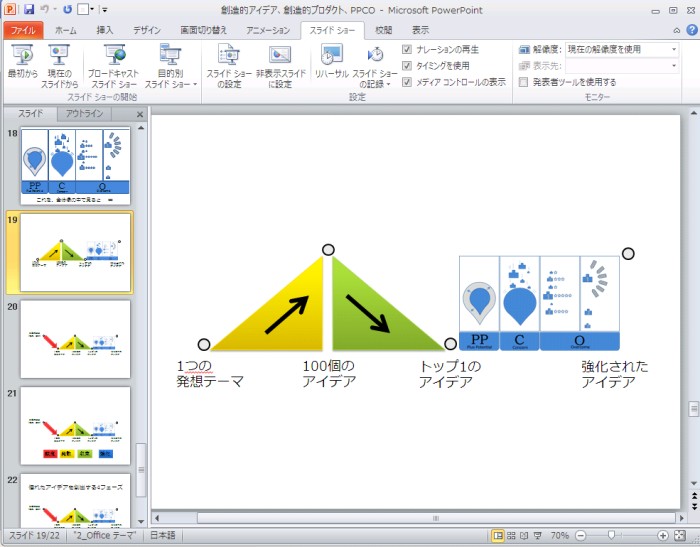Go to next slide double arrow button
Viewport: 700px width, 547px height.
tap(694, 506)
